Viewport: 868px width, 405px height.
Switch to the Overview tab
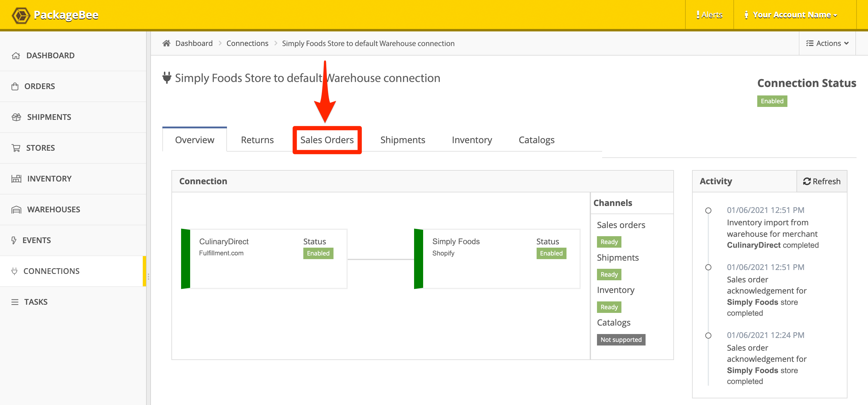[x=194, y=140]
